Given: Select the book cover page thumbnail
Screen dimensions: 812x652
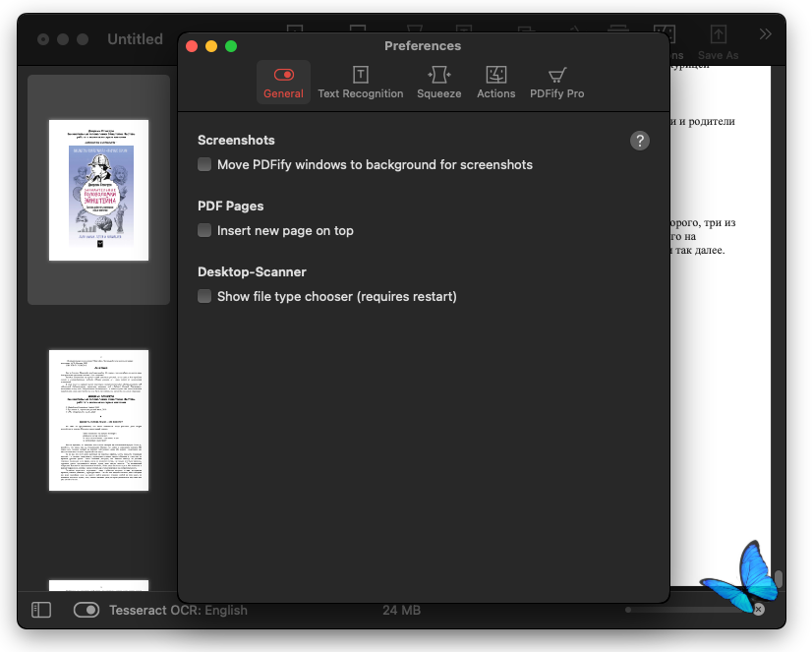Looking at the screenshot, I should coord(98,190).
